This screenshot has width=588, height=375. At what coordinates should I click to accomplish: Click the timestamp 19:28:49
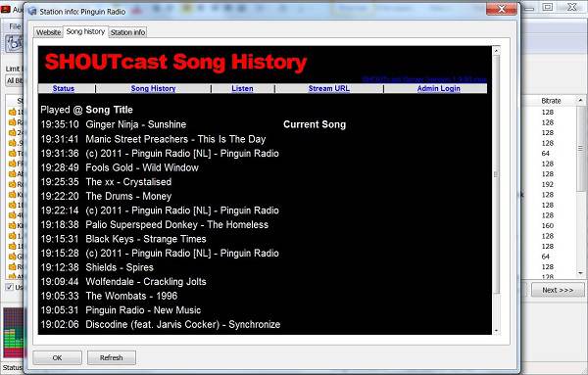pos(60,167)
